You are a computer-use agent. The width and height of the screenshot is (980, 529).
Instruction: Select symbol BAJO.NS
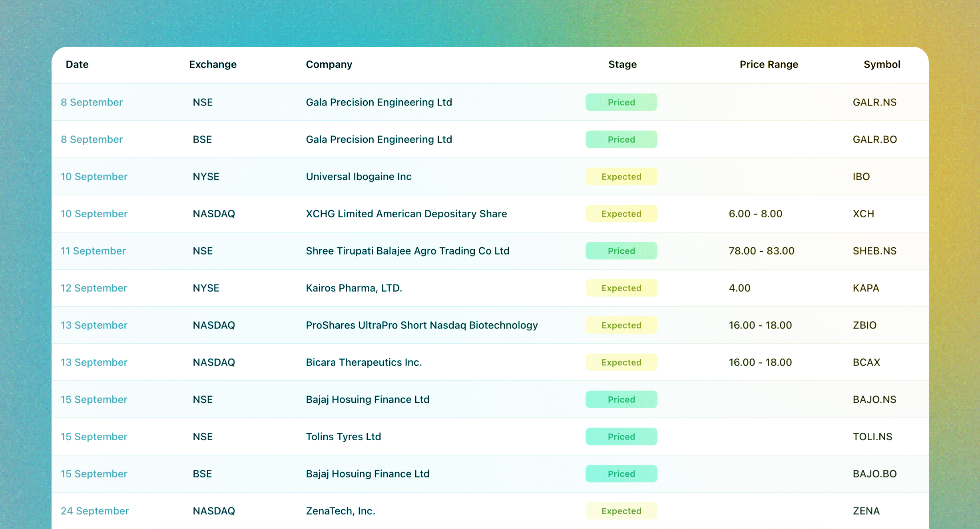(x=874, y=400)
